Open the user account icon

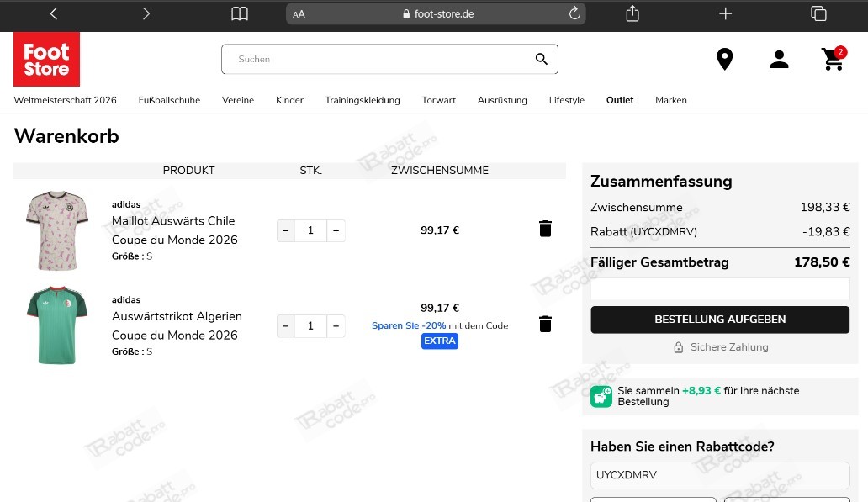[x=779, y=59]
